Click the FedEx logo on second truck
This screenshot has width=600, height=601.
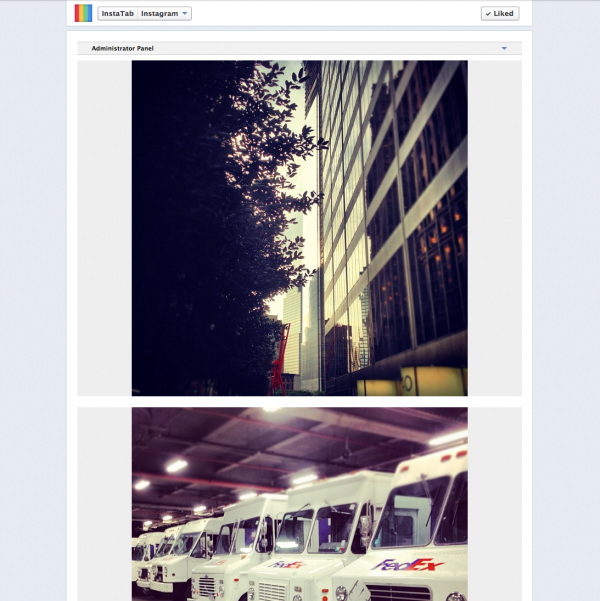[287, 565]
